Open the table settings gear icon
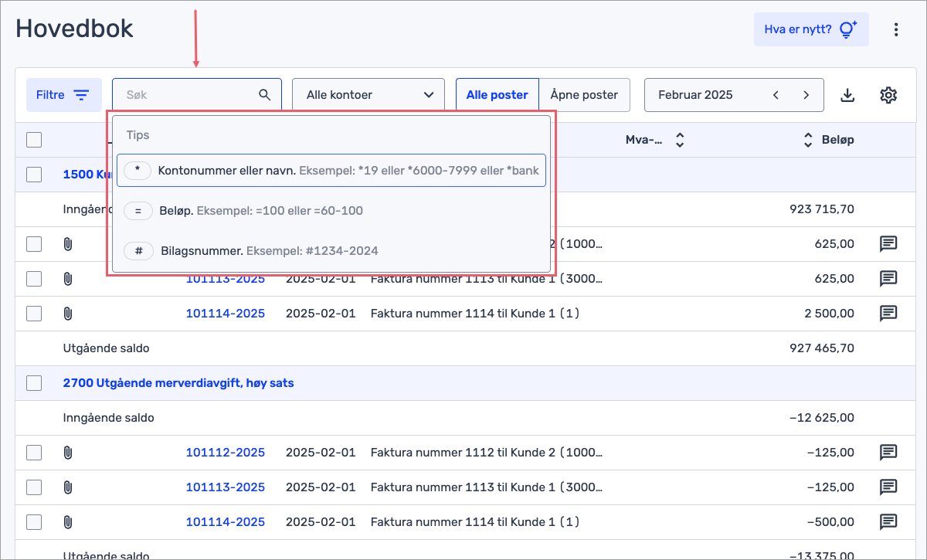Image resolution: width=927 pixels, height=560 pixels. 888,95
